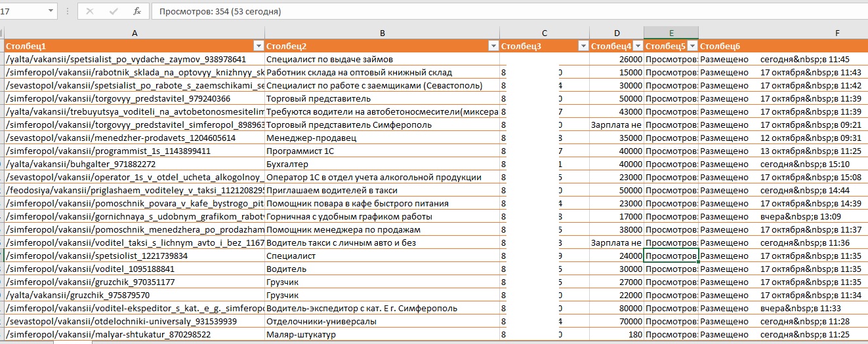Select salary cell 35000
868x344 pixels.
click(x=617, y=138)
